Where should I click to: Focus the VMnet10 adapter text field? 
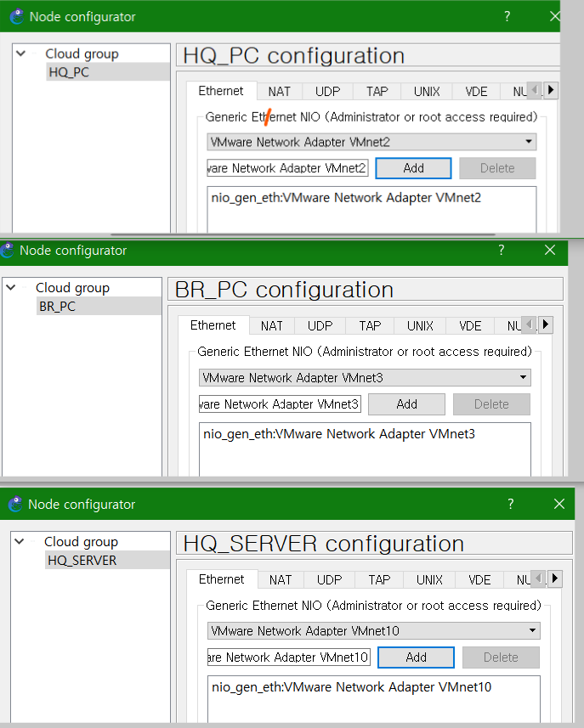click(x=289, y=657)
